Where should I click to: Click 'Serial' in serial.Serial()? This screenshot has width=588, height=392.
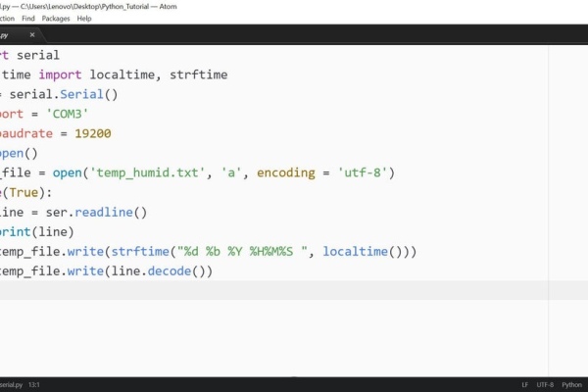[x=81, y=94]
